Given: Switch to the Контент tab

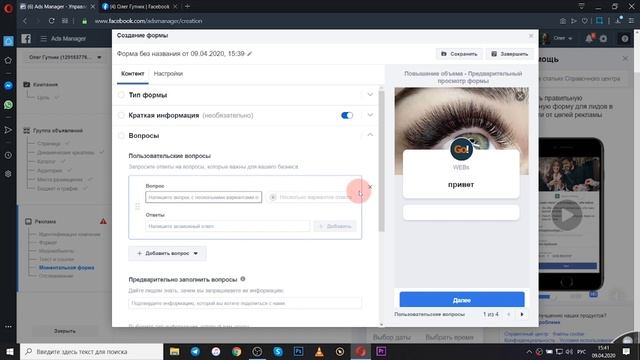Looking at the screenshot, I should pos(133,74).
